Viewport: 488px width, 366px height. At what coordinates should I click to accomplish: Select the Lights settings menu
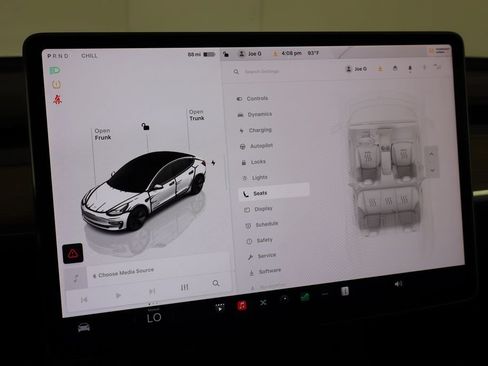coord(255,178)
